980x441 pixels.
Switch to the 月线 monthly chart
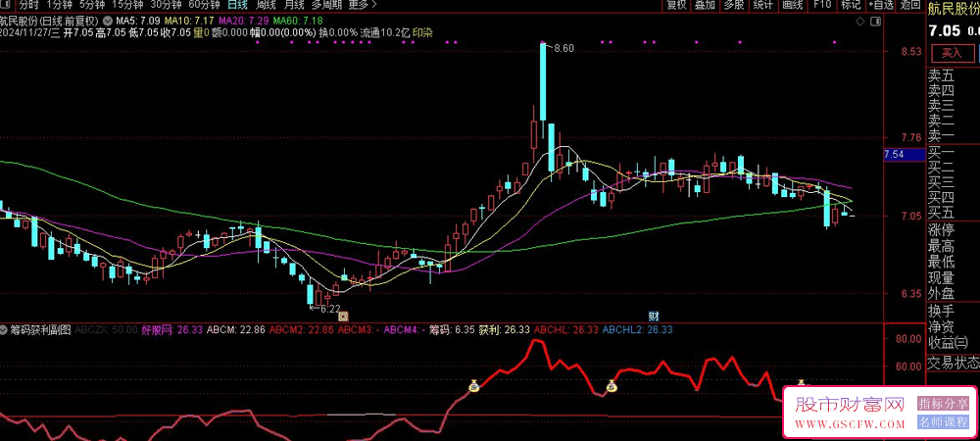click(294, 5)
